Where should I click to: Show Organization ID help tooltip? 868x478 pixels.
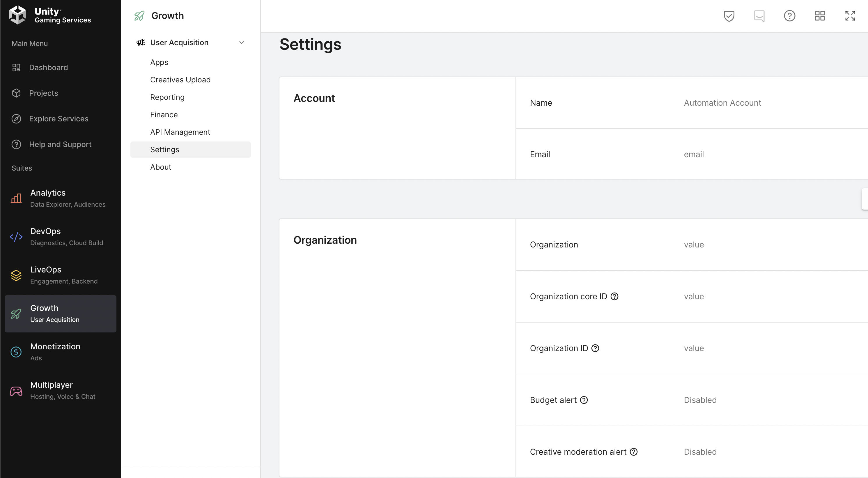click(x=595, y=348)
